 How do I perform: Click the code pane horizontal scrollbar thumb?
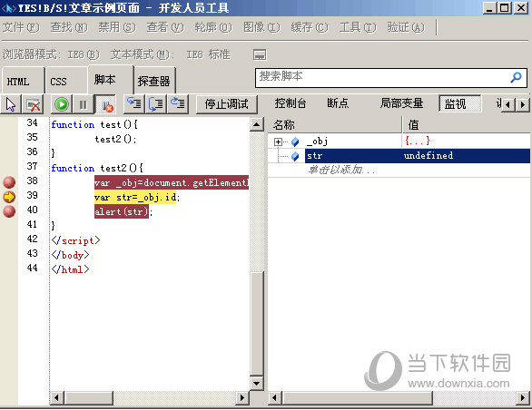(89, 398)
